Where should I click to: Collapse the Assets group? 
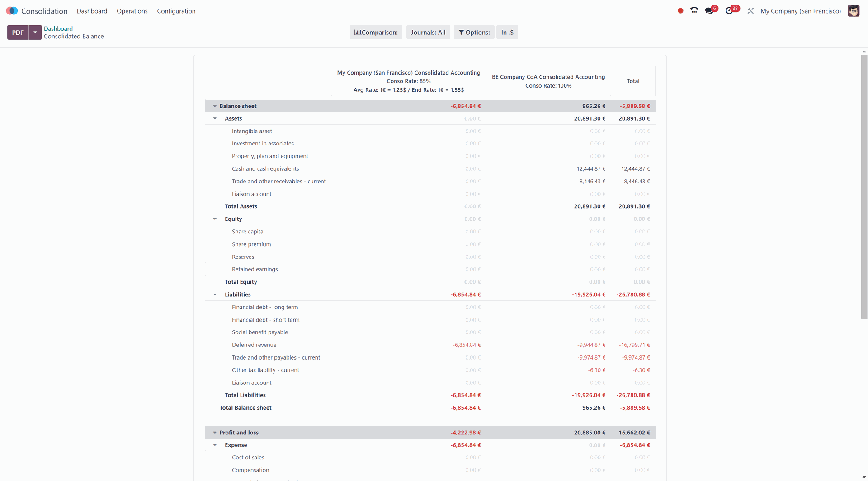[215, 118]
